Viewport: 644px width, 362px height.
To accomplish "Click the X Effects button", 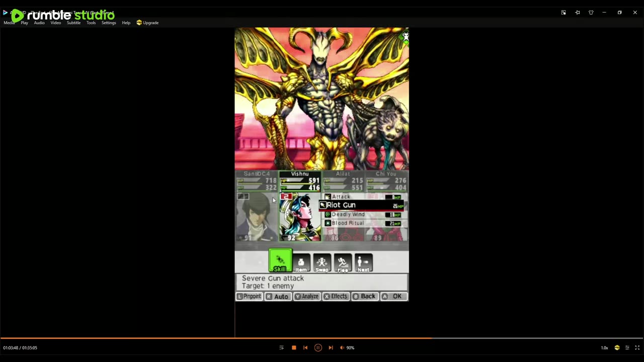I will [x=336, y=297].
